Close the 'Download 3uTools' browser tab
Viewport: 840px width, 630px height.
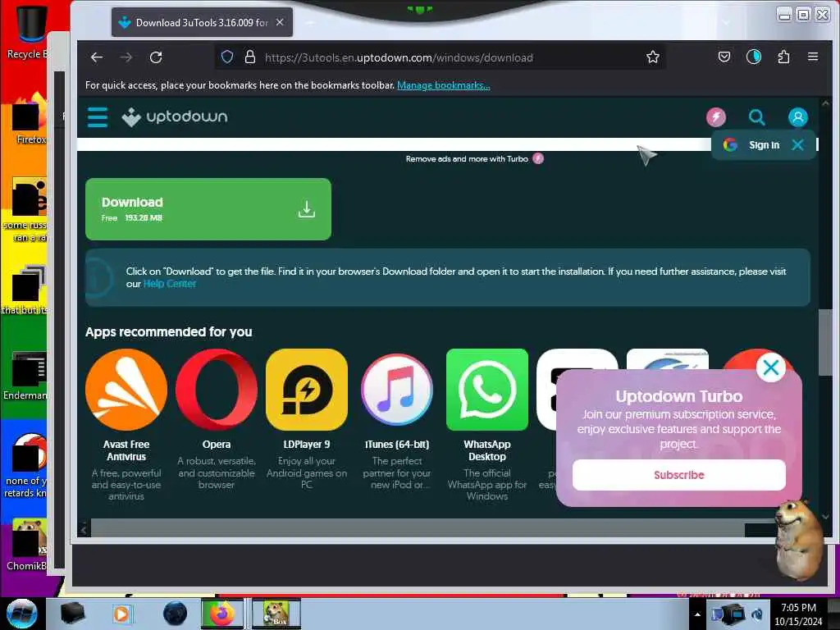pyautogui.click(x=280, y=22)
